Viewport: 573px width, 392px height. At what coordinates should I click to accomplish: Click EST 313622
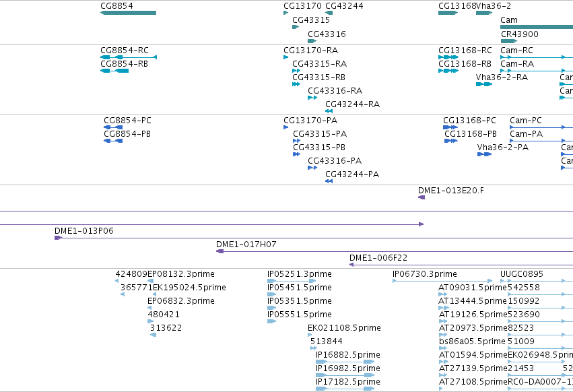[153, 335]
